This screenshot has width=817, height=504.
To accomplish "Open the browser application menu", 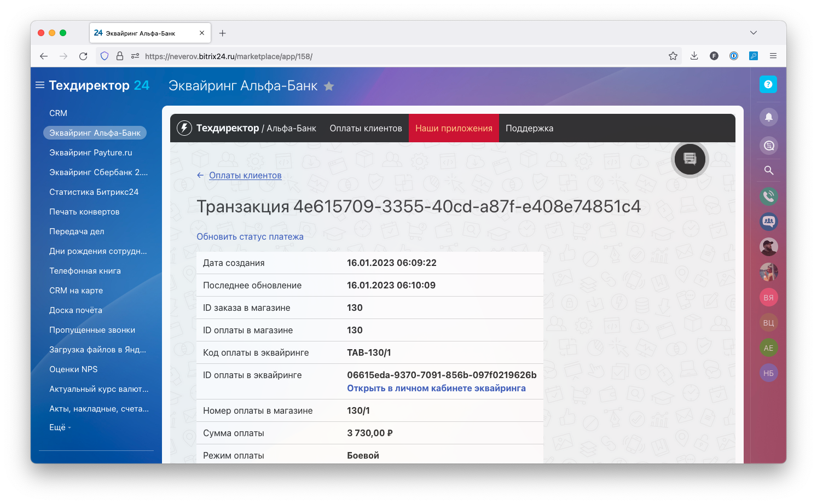I will [773, 56].
